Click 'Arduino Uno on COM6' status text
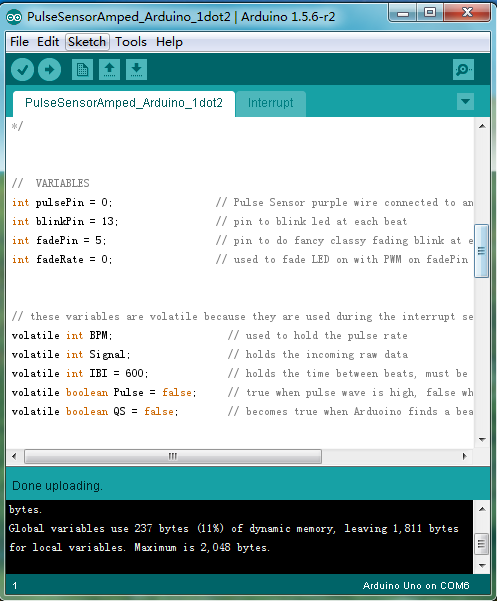Viewport: 497px width, 601px height. coord(416,586)
